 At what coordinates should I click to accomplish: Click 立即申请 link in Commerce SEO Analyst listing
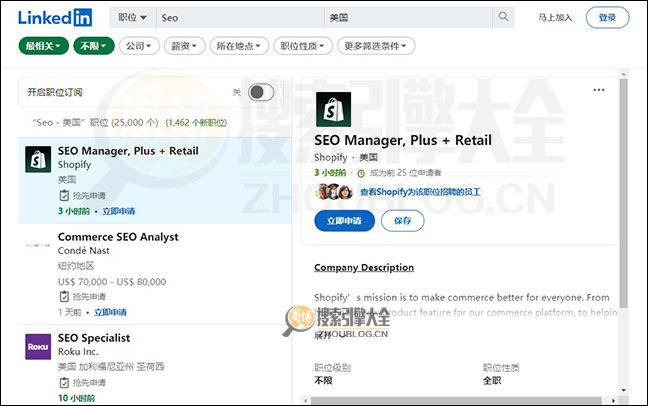tap(110, 312)
